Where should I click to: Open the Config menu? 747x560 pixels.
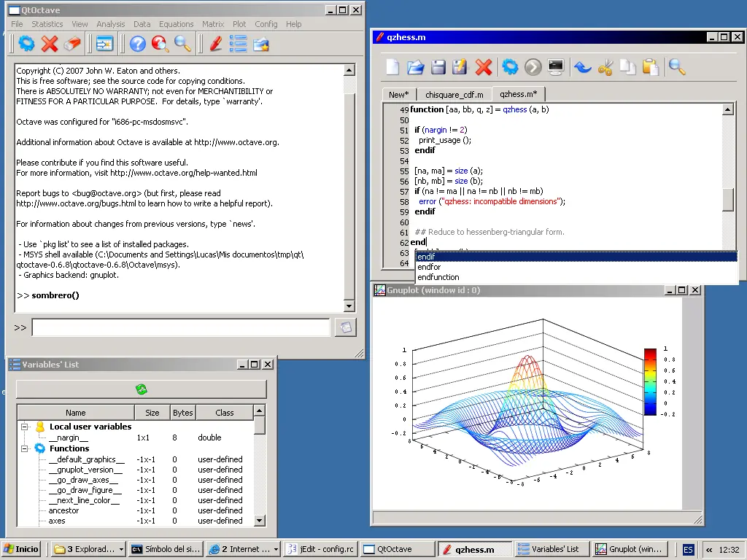[x=266, y=24]
